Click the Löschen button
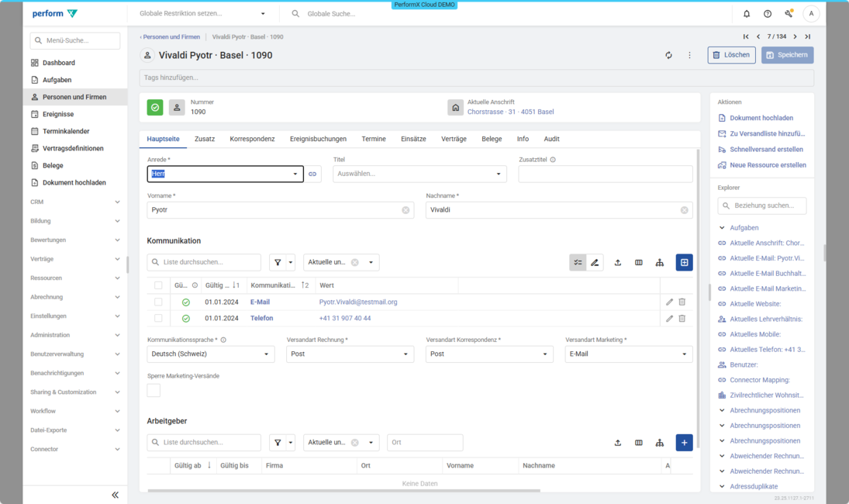Viewport: 849px width, 504px height. (731, 55)
